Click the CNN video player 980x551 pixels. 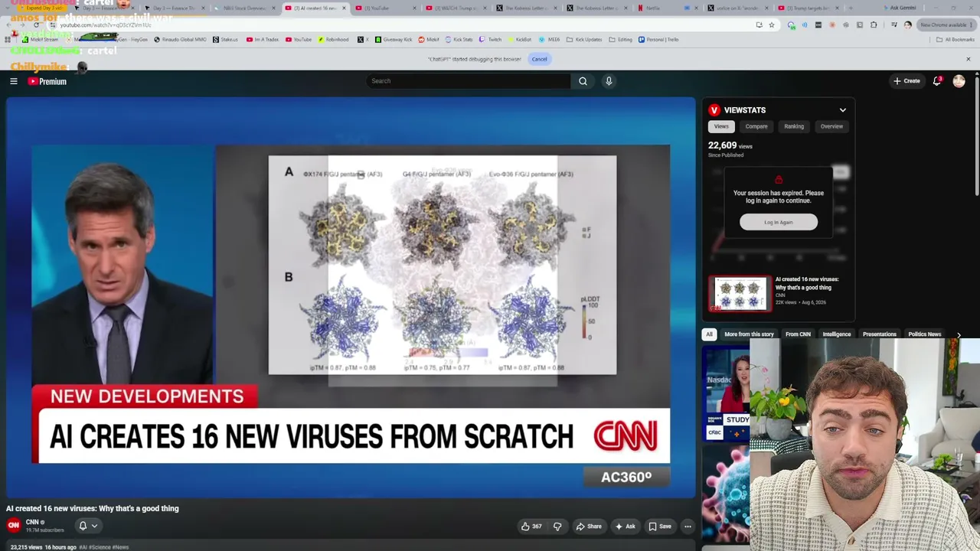click(351, 298)
